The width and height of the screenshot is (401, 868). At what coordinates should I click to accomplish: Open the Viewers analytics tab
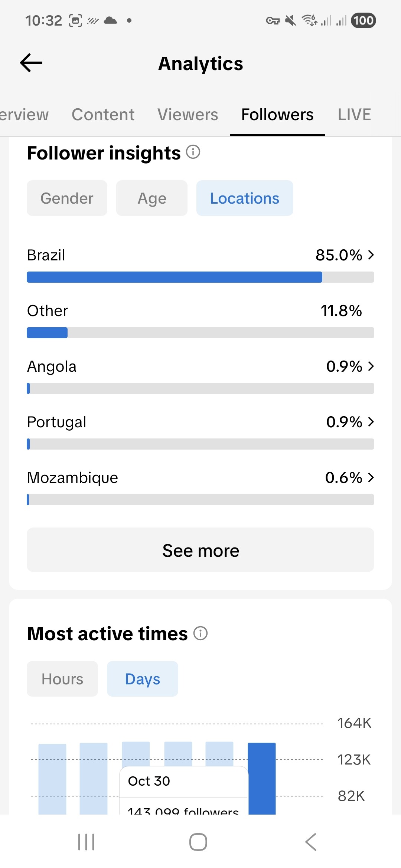point(188,115)
